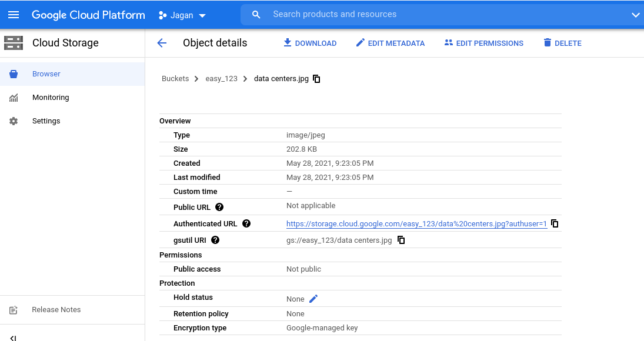Select the Not public access value
644x341 pixels.
[x=303, y=269]
